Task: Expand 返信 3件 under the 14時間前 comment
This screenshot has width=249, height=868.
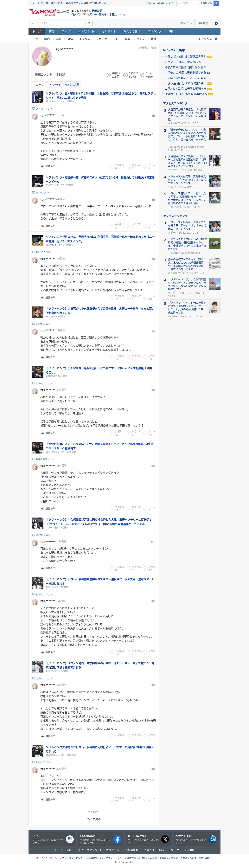Action: click(x=48, y=433)
